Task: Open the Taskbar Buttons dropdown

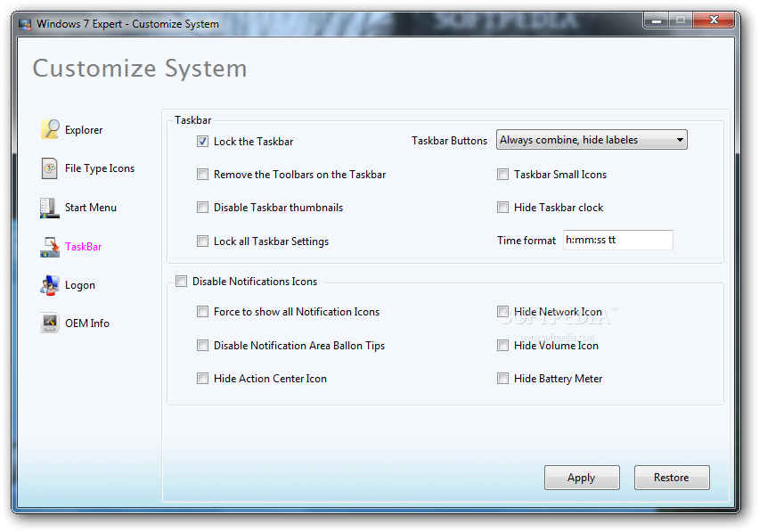Action: (x=592, y=140)
